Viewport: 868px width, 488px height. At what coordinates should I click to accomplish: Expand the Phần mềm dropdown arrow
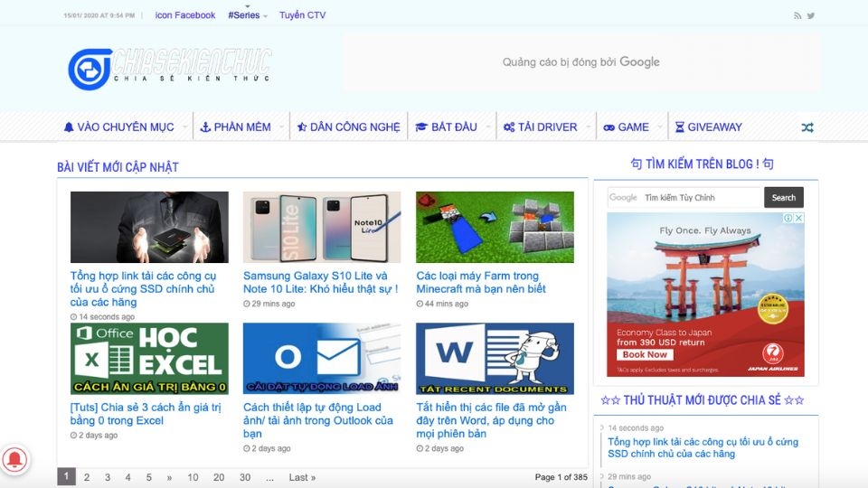[281, 127]
